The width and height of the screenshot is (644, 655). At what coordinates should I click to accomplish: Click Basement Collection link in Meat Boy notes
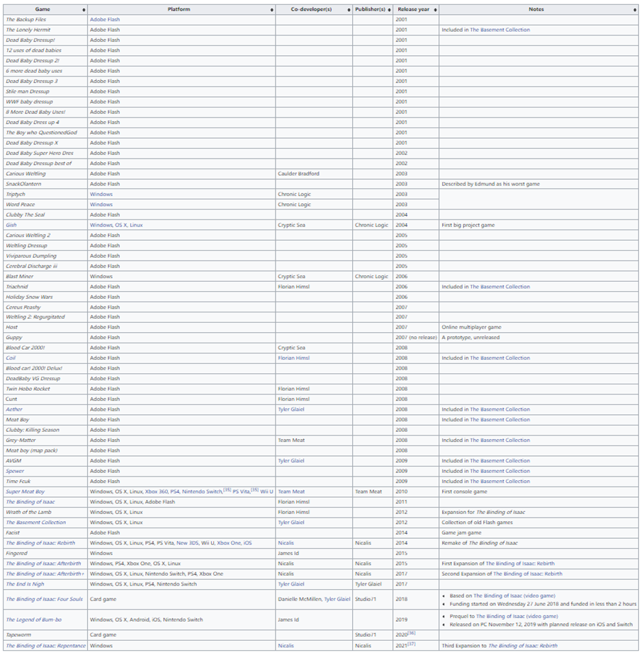pyautogui.click(x=499, y=420)
